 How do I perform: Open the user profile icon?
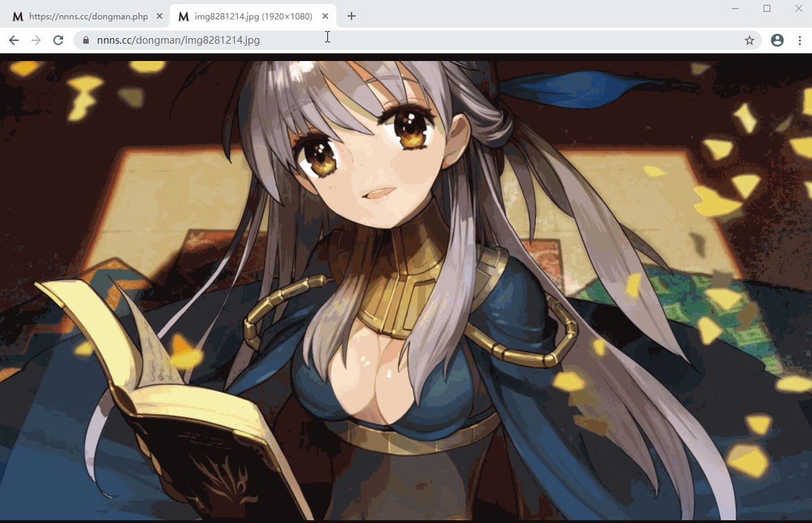[x=777, y=40]
